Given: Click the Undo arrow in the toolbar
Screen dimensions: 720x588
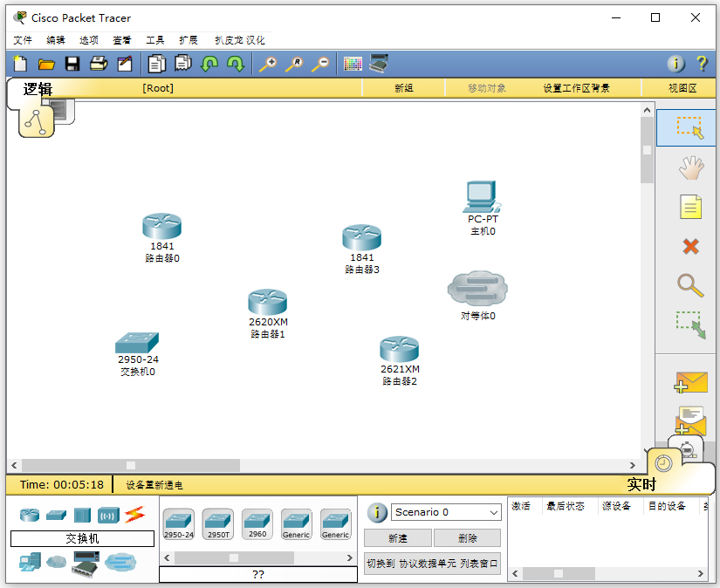Looking at the screenshot, I should click(x=209, y=64).
